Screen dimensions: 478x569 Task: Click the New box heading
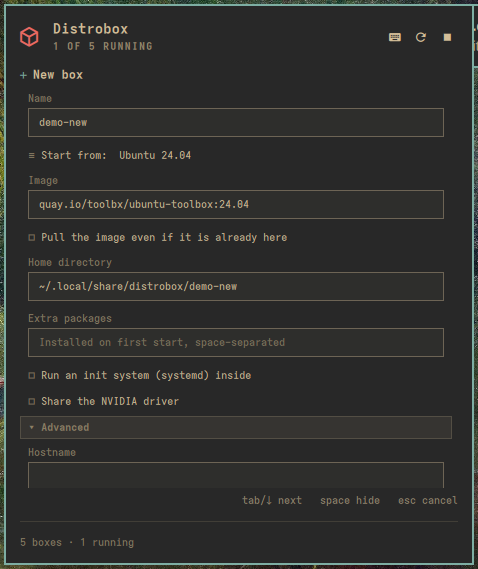(x=58, y=75)
